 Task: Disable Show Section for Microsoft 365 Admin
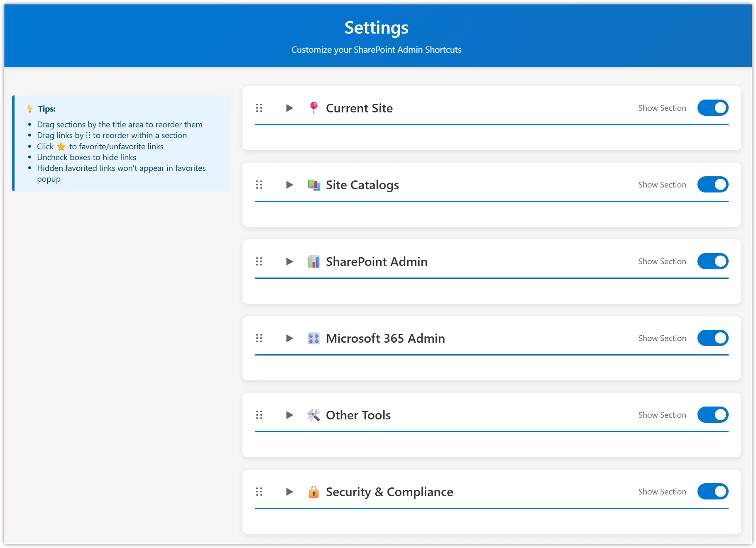713,338
